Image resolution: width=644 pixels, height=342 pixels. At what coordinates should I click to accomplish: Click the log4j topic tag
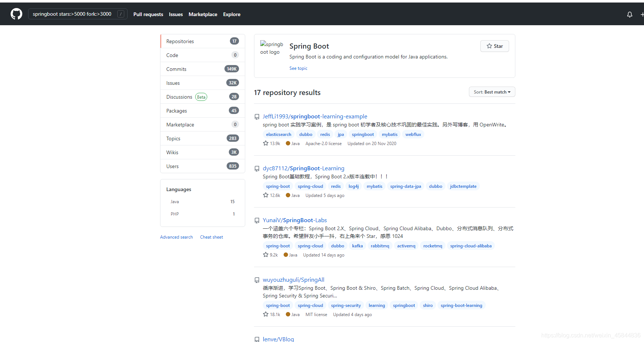(353, 186)
